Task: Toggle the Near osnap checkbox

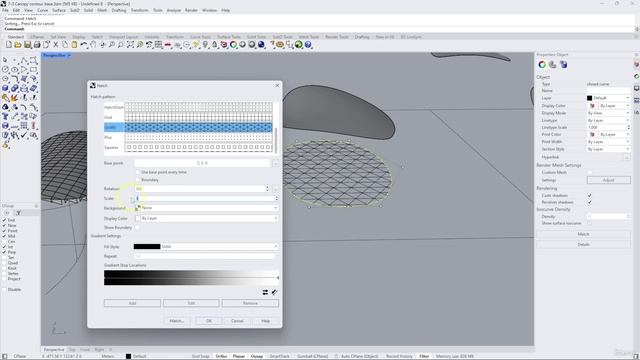Action: coord(4,225)
